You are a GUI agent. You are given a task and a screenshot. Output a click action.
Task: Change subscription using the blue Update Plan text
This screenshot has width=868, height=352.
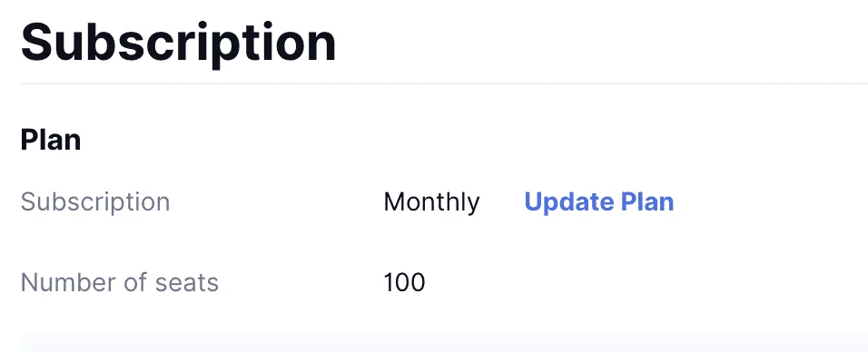pos(599,202)
